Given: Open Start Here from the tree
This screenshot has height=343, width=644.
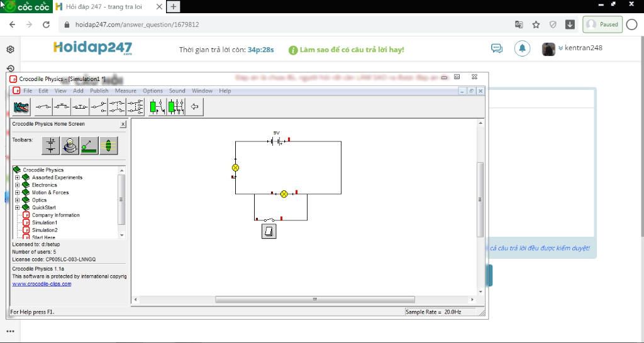Looking at the screenshot, I should tap(43, 237).
